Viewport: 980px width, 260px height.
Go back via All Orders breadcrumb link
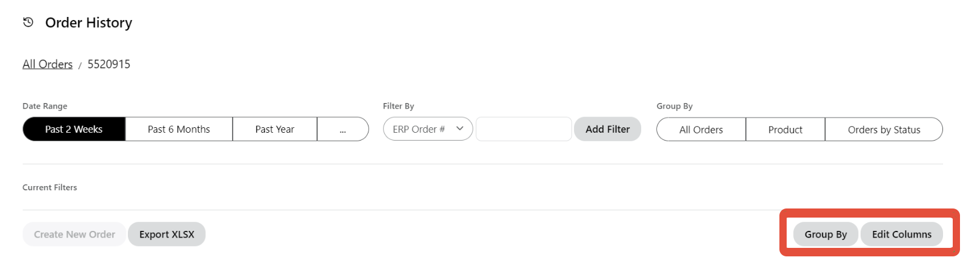coord(47,64)
